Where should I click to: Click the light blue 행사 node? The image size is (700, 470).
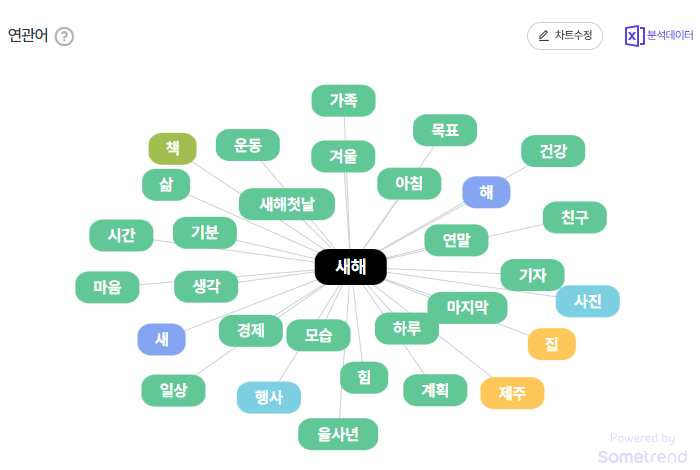[269, 397]
